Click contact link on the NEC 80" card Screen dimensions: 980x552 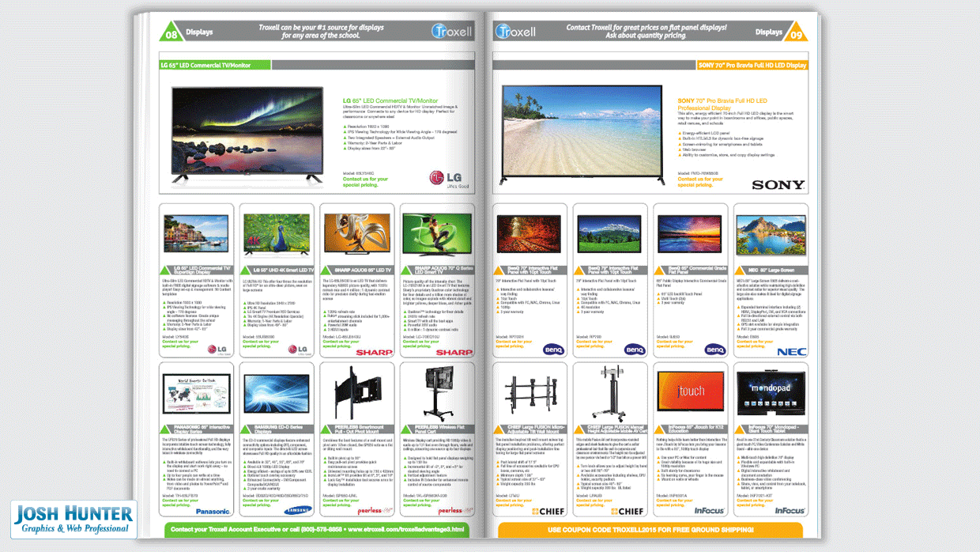(753, 344)
